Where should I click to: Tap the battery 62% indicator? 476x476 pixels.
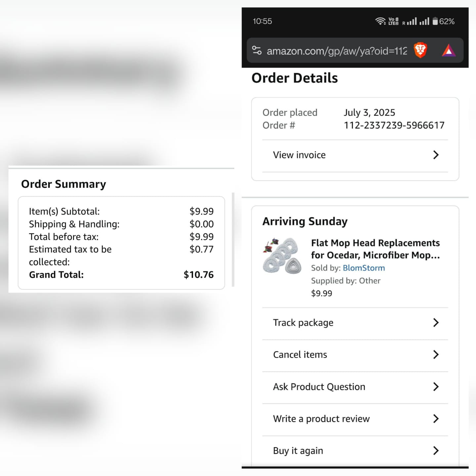(444, 21)
